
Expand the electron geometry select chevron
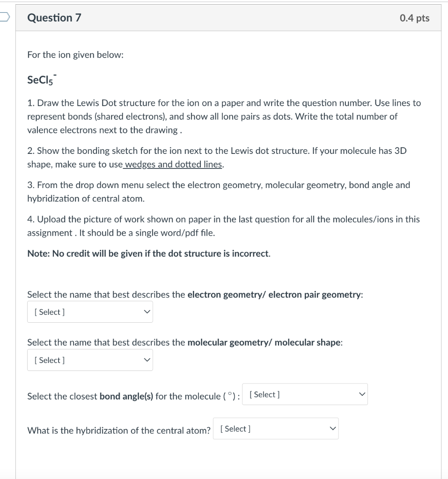[x=147, y=312]
